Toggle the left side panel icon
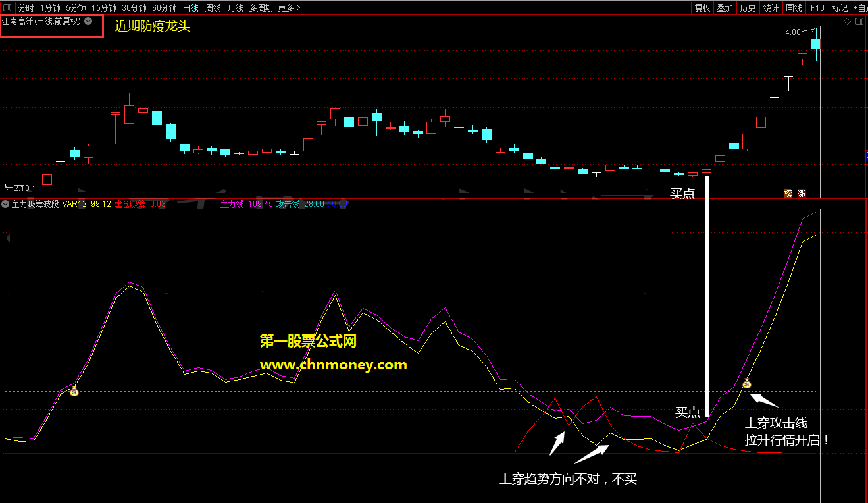This screenshot has height=503, width=868. tap(7, 8)
